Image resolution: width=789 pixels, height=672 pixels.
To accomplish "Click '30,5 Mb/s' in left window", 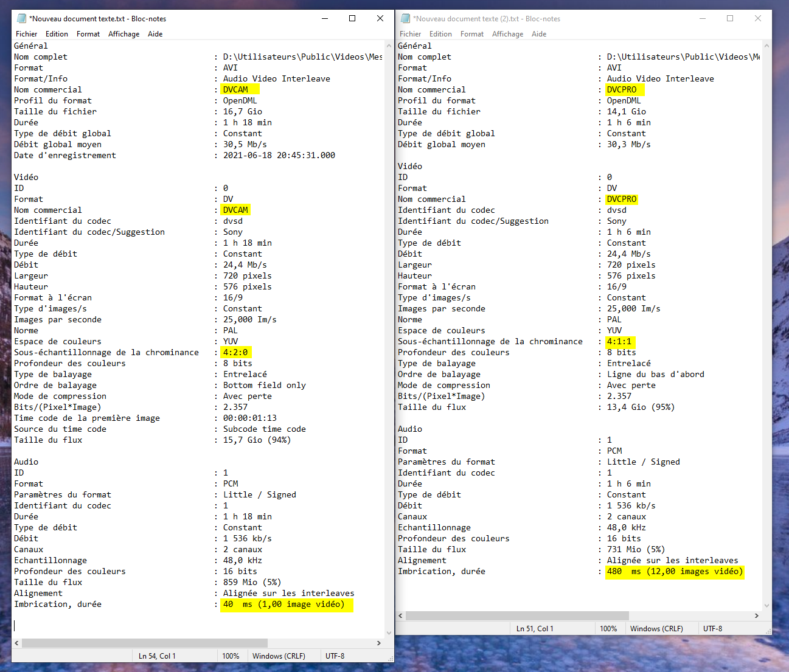I will (x=245, y=144).
